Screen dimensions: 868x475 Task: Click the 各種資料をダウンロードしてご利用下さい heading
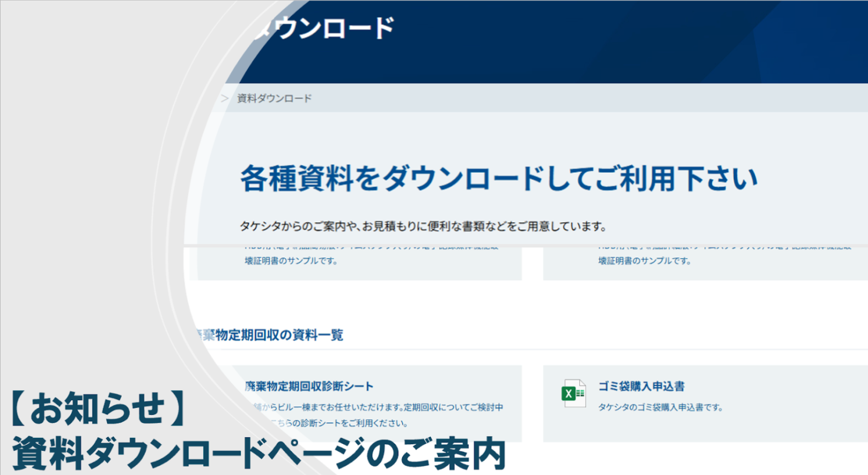point(498,179)
